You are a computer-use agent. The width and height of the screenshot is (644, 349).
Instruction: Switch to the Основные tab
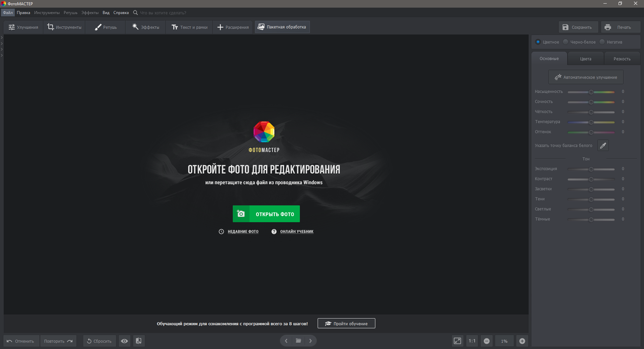click(x=549, y=58)
